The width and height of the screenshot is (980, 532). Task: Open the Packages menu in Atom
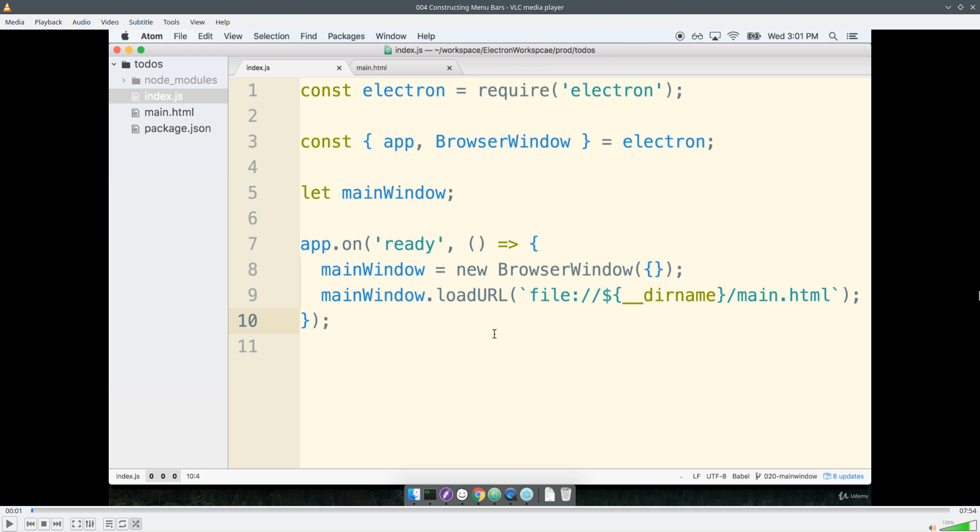(346, 36)
